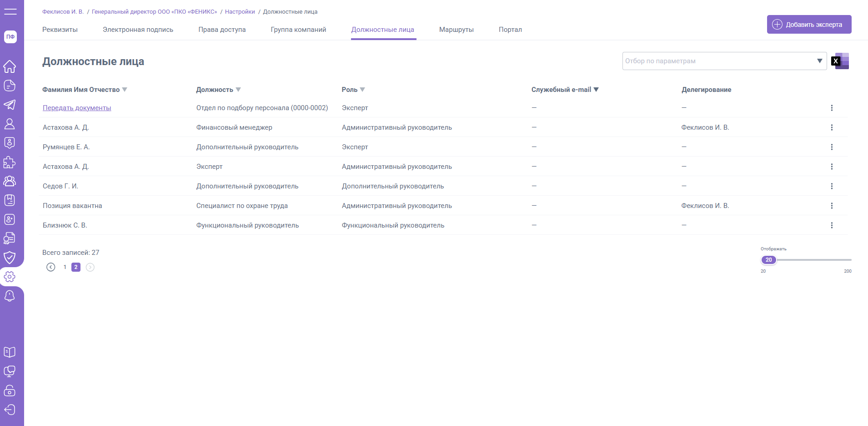The width and height of the screenshot is (868, 426).
Task: Open row menu for Румянцев Е. А.
Action: (x=832, y=147)
